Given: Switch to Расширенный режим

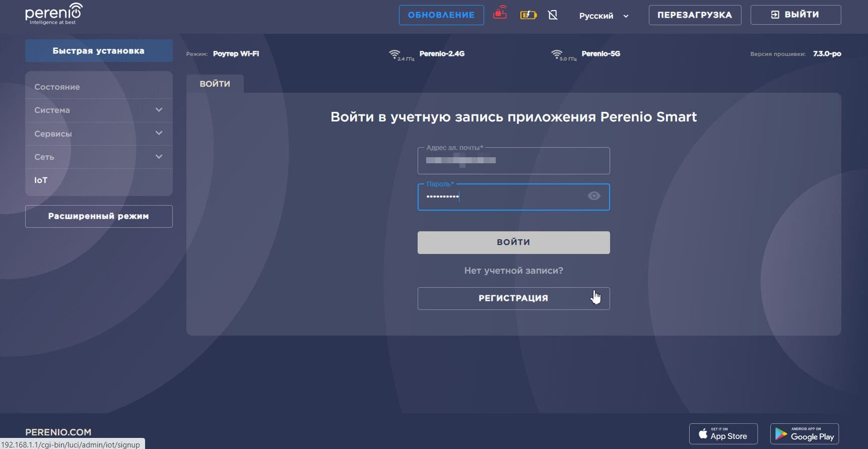Looking at the screenshot, I should 99,216.
